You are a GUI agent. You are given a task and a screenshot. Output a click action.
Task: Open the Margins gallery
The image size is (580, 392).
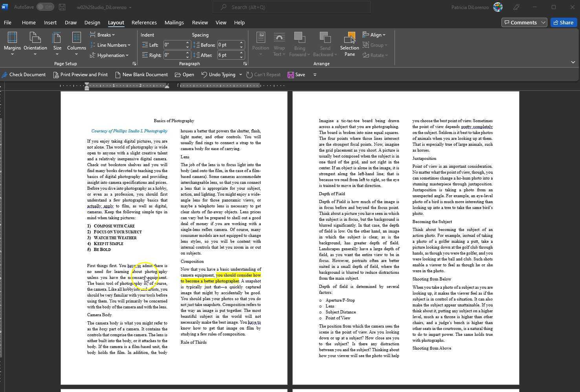point(12,43)
